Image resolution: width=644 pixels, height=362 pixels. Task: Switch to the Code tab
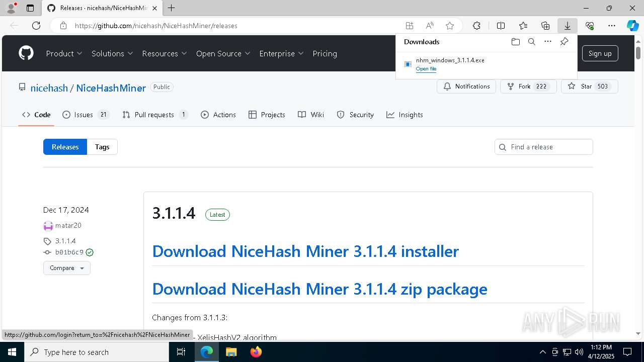(x=36, y=115)
